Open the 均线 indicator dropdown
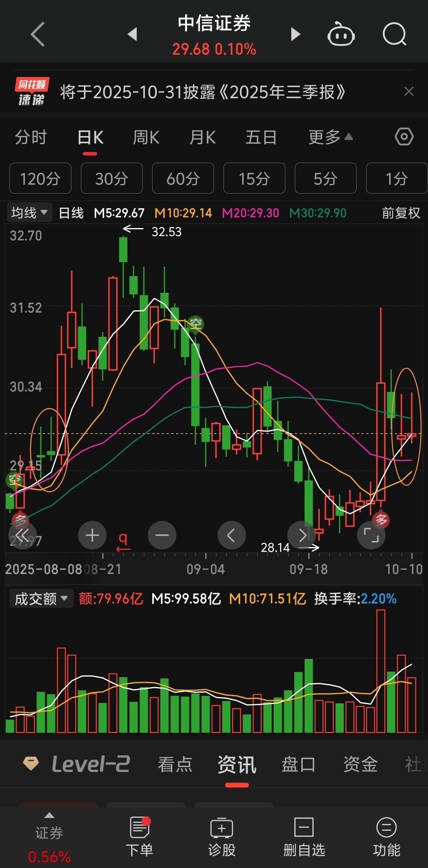The width and height of the screenshot is (428, 868). coord(29,213)
